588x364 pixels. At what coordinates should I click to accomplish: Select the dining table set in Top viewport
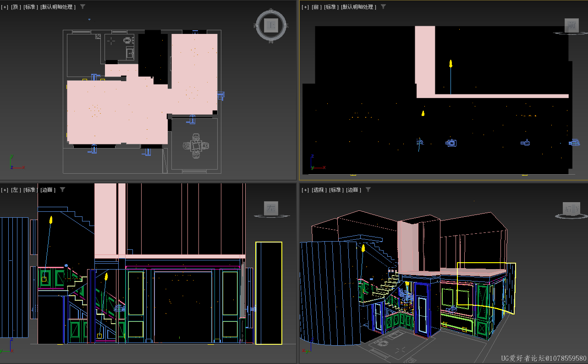click(196, 146)
